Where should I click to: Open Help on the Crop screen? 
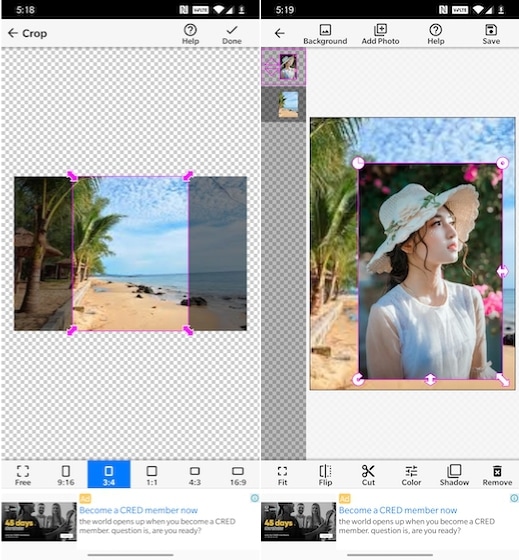coord(190,34)
